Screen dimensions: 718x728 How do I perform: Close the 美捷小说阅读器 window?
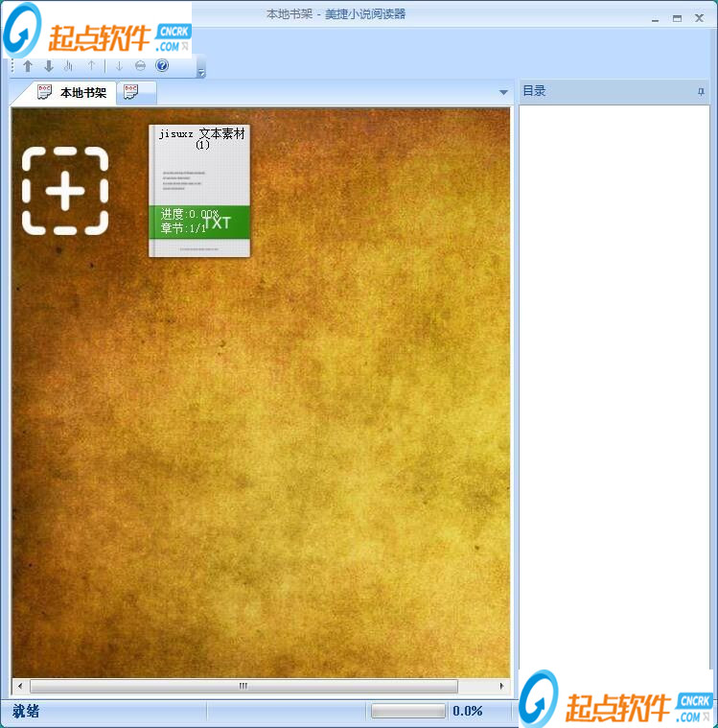700,18
